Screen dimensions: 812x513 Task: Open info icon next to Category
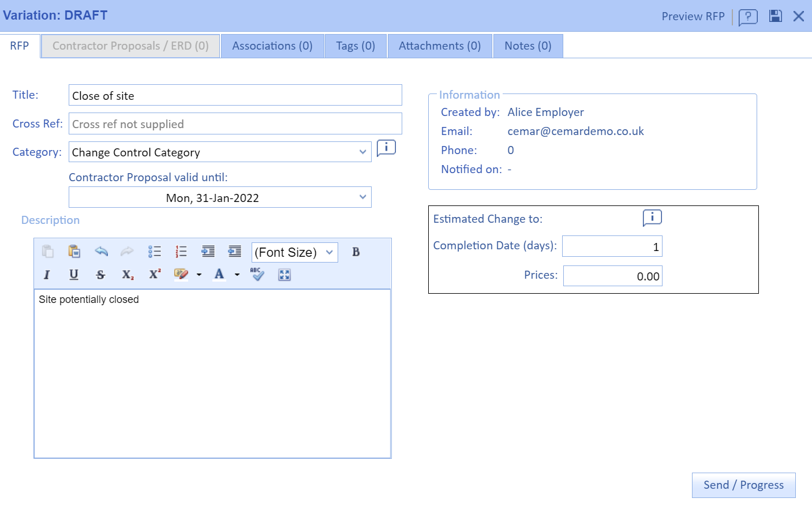[386, 148]
